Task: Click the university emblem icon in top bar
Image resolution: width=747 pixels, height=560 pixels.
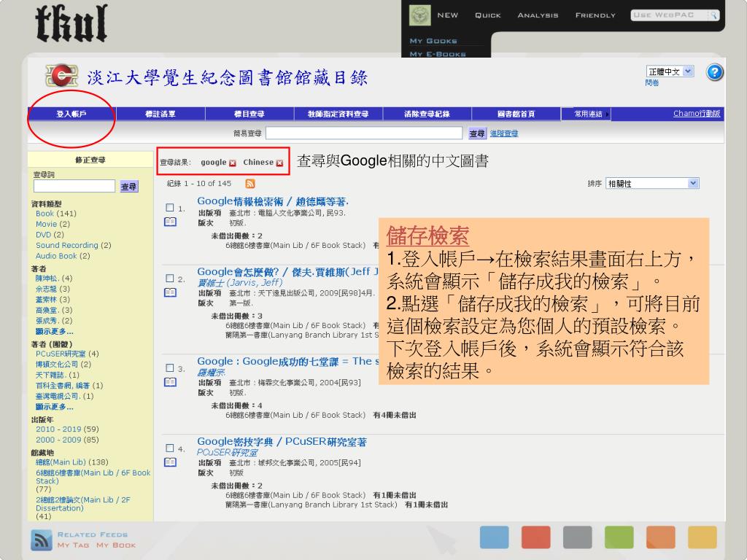Action: pyautogui.click(x=419, y=15)
